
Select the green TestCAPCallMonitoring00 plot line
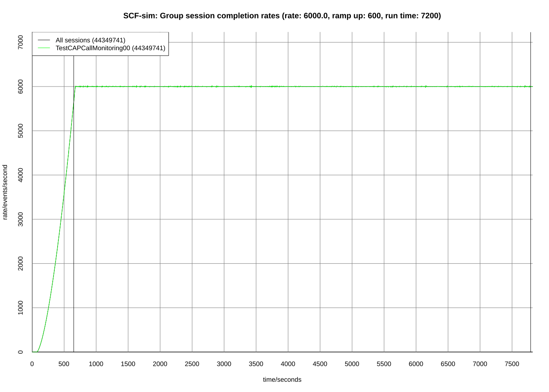(x=286, y=87)
